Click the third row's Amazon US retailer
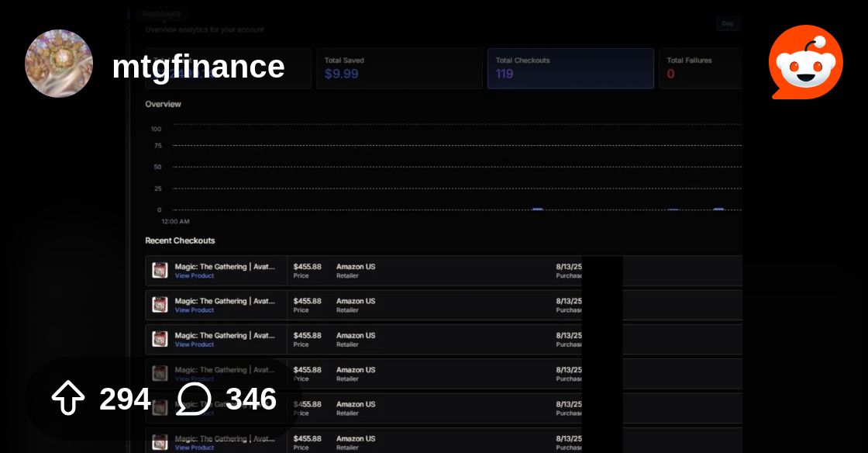 point(356,336)
